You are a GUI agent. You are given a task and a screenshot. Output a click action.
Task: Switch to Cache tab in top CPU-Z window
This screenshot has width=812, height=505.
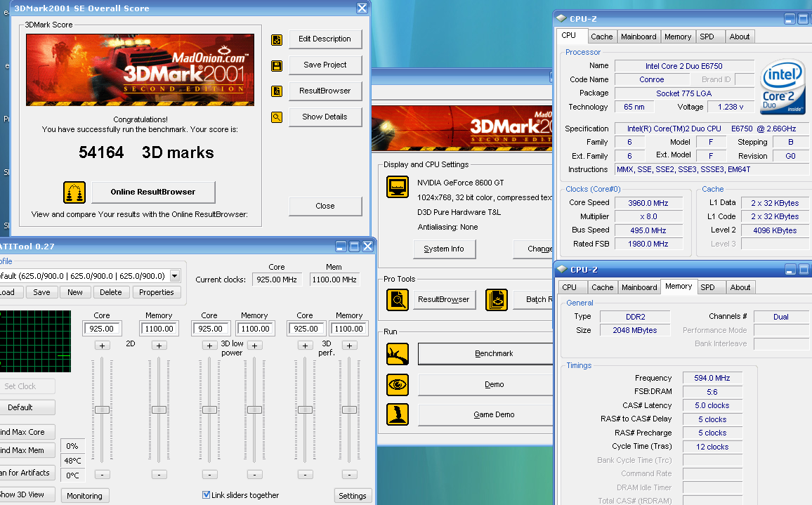[x=602, y=37]
